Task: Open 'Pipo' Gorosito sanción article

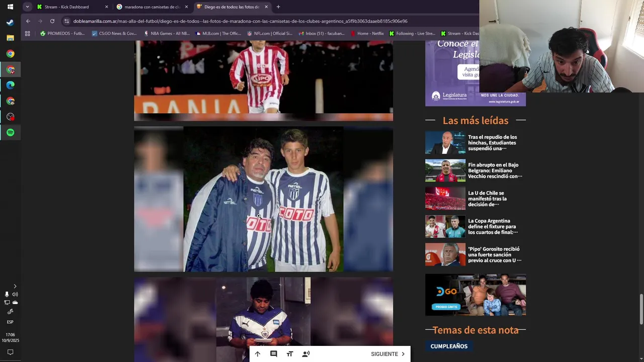Action: [x=495, y=254]
